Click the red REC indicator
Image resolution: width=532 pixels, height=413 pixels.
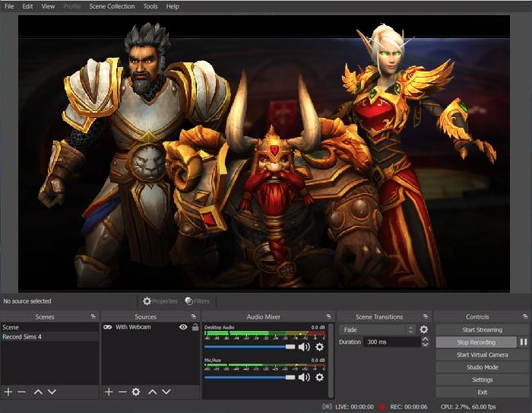pos(382,407)
